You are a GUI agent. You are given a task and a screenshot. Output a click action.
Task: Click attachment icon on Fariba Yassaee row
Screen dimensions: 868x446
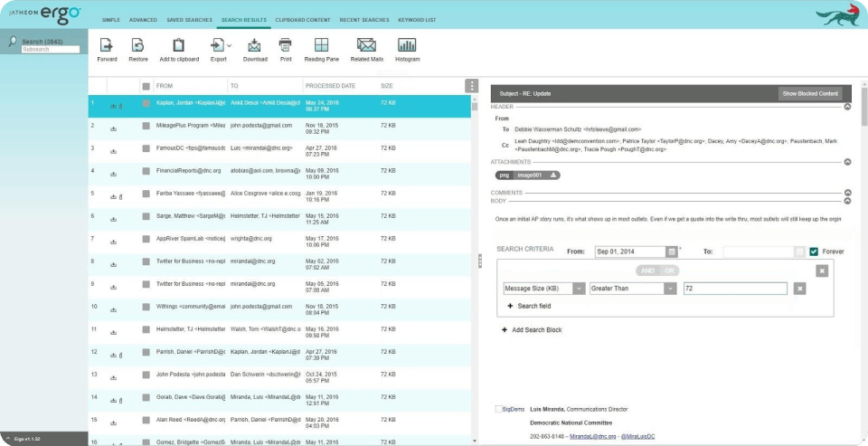(x=120, y=196)
